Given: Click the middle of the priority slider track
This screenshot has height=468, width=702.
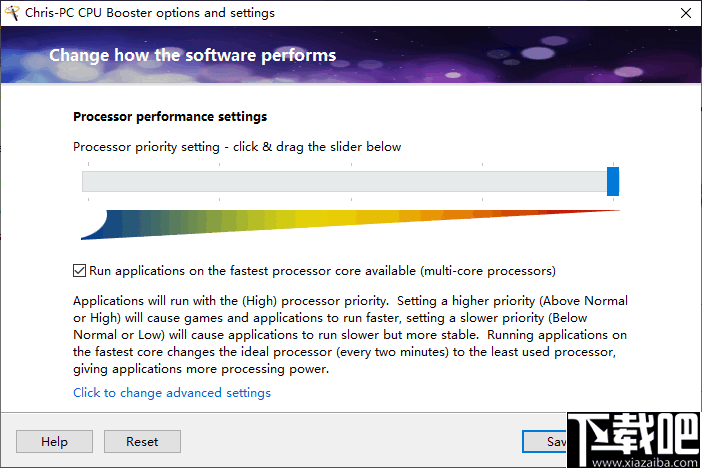Looking at the screenshot, I should 345,181.
